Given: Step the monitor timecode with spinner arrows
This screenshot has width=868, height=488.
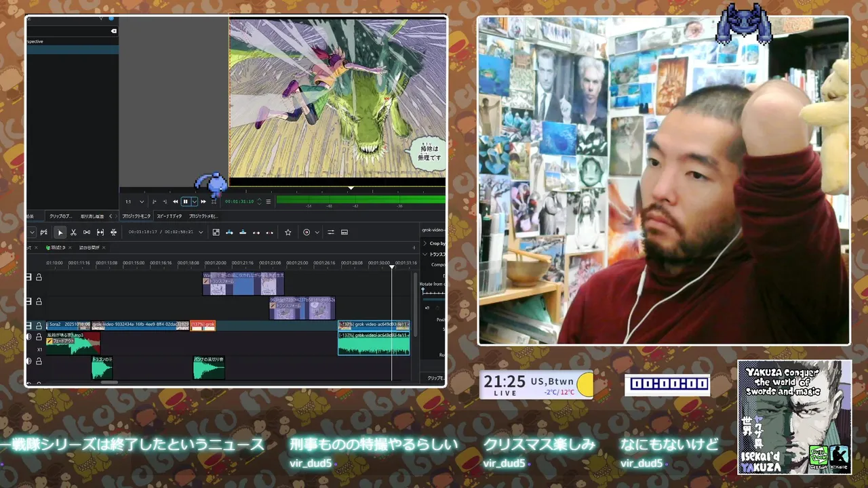Looking at the screenshot, I should (x=258, y=201).
